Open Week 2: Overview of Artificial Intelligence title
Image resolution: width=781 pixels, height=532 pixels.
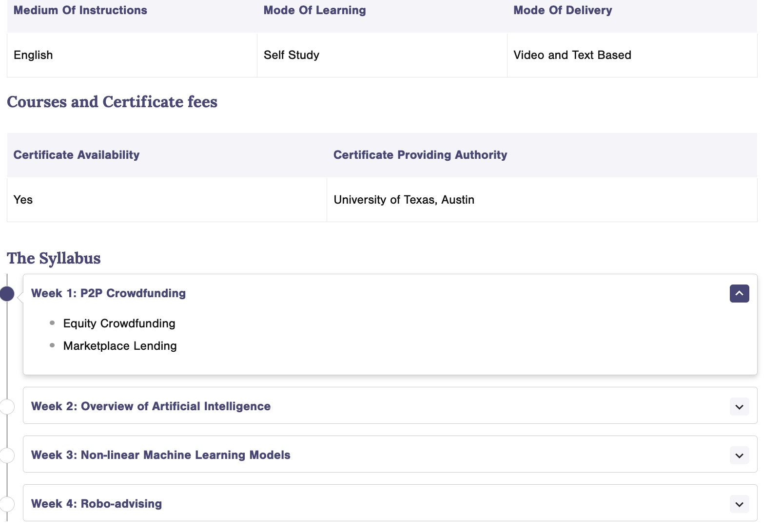coord(151,406)
